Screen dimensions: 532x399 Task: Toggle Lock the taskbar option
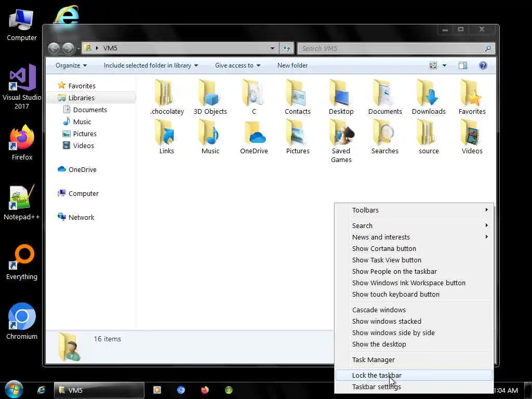414,375
